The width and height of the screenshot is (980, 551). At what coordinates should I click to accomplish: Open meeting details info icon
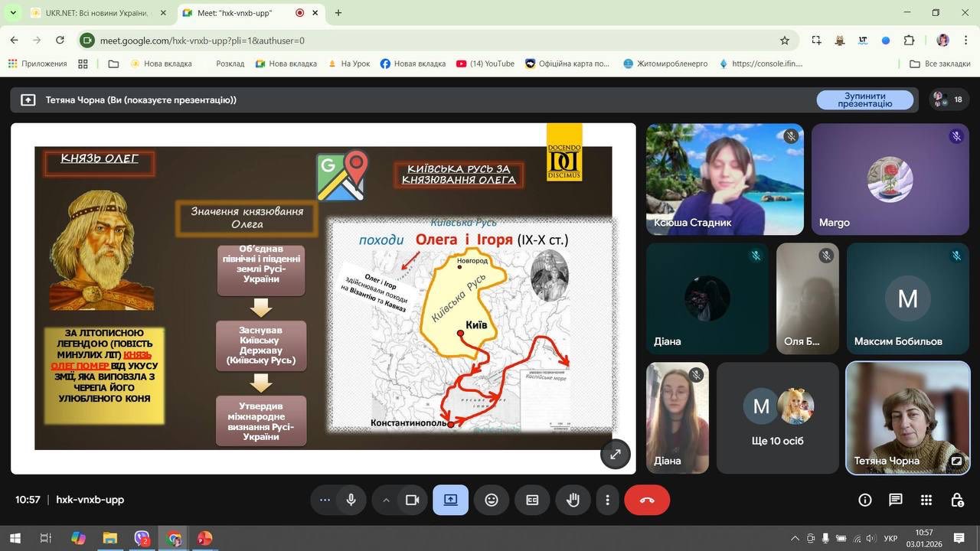pyautogui.click(x=865, y=500)
